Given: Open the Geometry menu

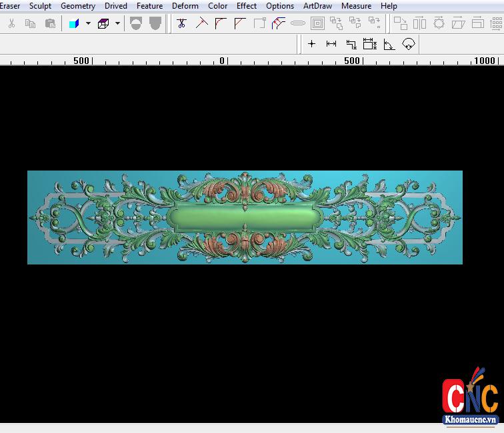Looking at the screenshot, I should pyautogui.click(x=78, y=6).
